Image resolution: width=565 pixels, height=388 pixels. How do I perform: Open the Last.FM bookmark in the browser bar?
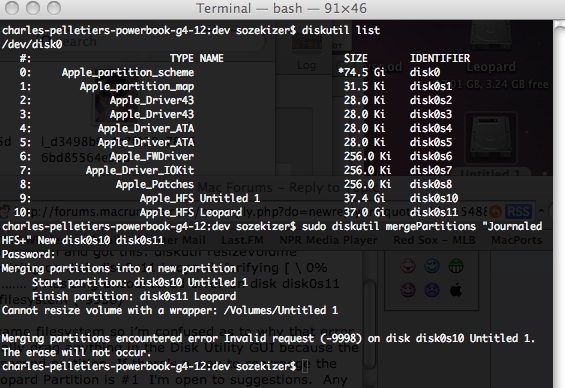242,240
